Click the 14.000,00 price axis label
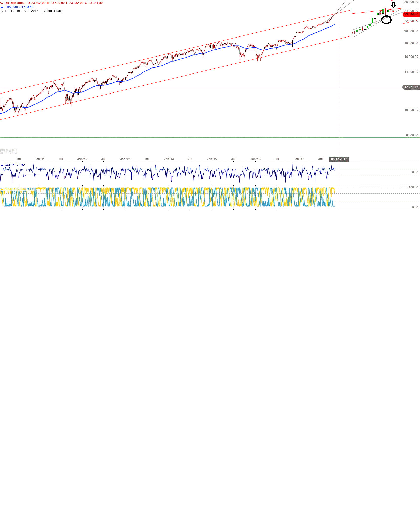Screen dimensions: 420x519 (411, 72)
